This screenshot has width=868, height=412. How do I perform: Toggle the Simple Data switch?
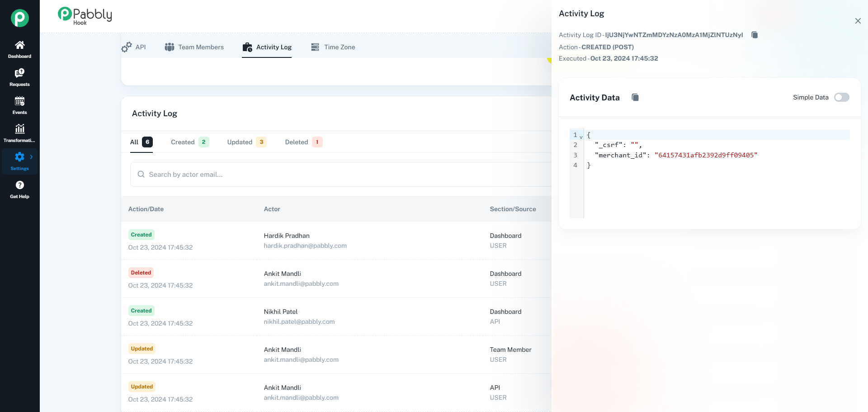coord(842,97)
